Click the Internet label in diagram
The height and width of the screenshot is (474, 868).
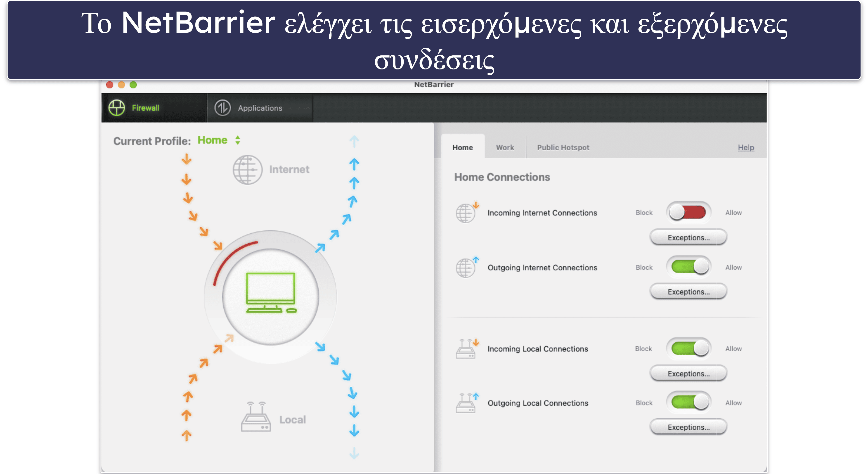289,170
